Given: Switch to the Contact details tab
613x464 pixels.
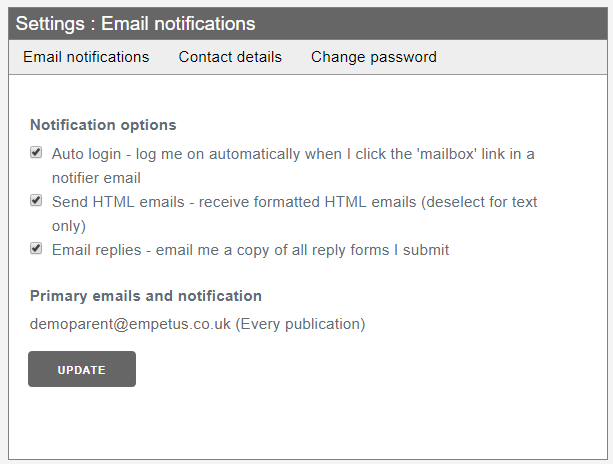Looking at the screenshot, I should pyautogui.click(x=230, y=57).
